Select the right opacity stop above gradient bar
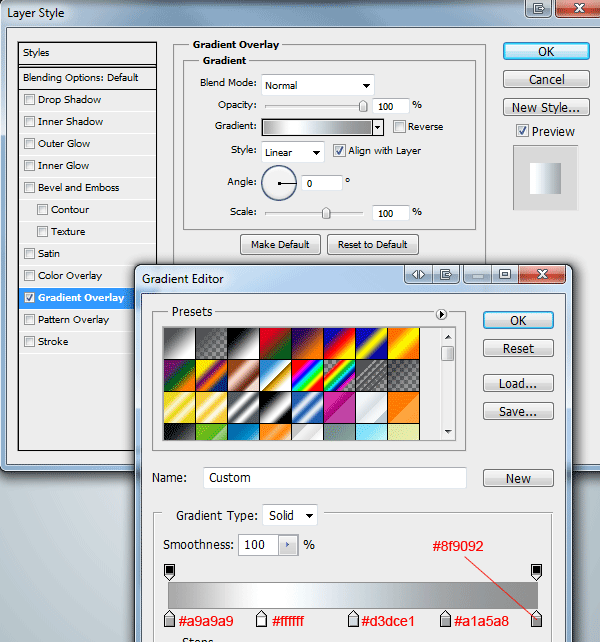Viewport: 600px width, 642px height. pyautogui.click(x=536, y=572)
